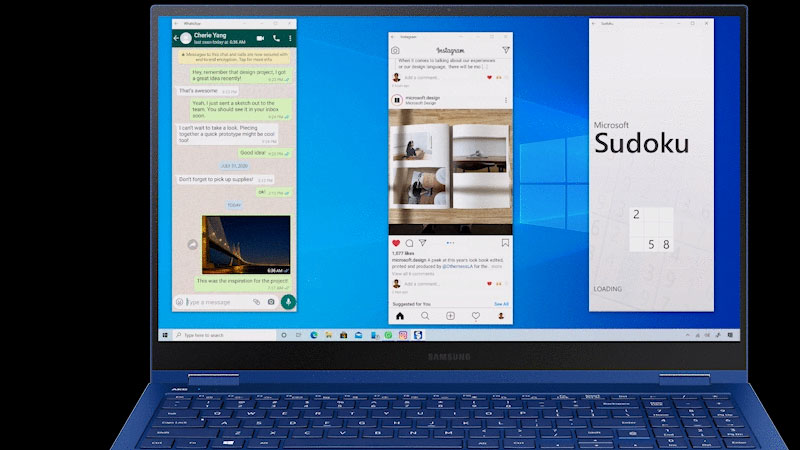The width and height of the screenshot is (800, 450).
Task: Open the WhatsApp camera button
Action: point(271,302)
